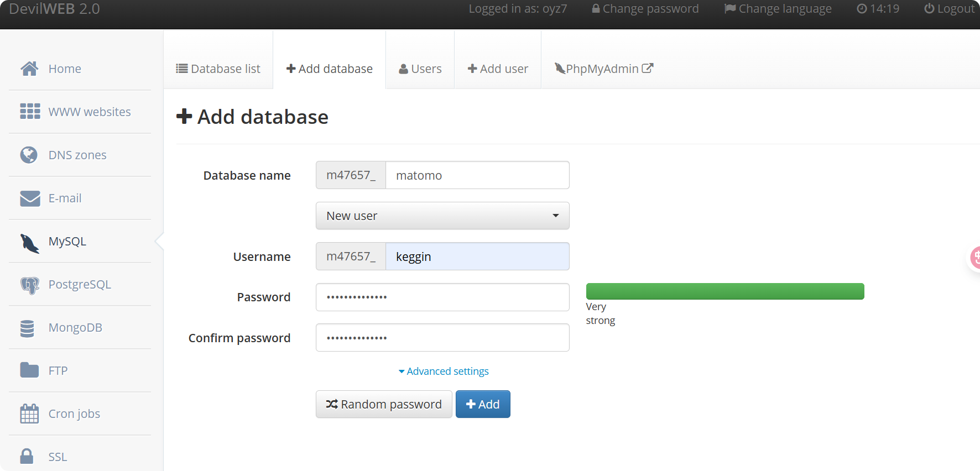Click the SSL padlock icon

coord(27,456)
